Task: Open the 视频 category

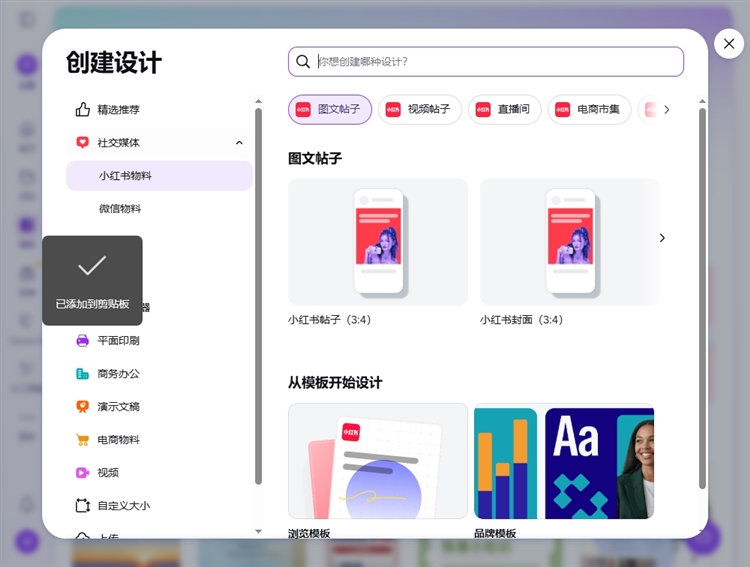Action: pyautogui.click(x=159, y=472)
